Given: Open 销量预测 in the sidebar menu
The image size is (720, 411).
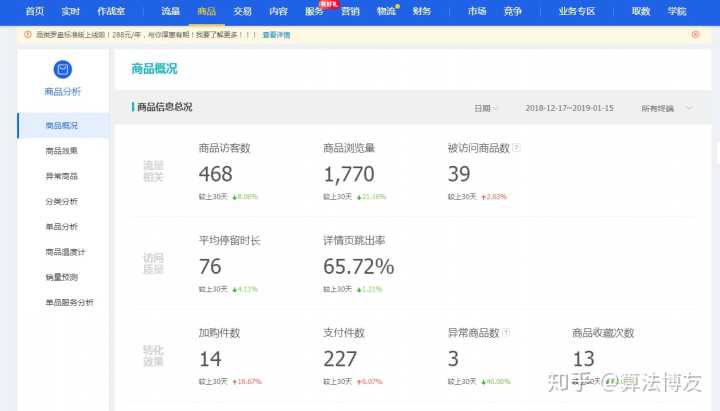Looking at the screenshot, I should (62, 277).
